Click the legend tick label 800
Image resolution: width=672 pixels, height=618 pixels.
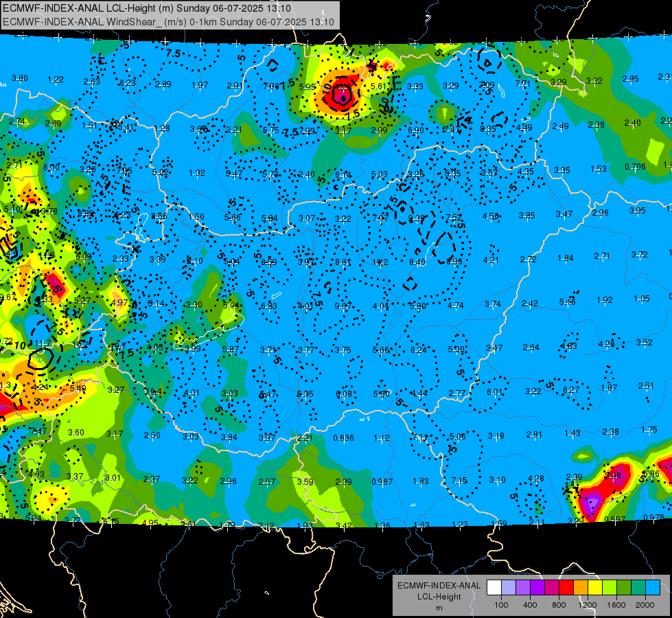tap(559, 605)
